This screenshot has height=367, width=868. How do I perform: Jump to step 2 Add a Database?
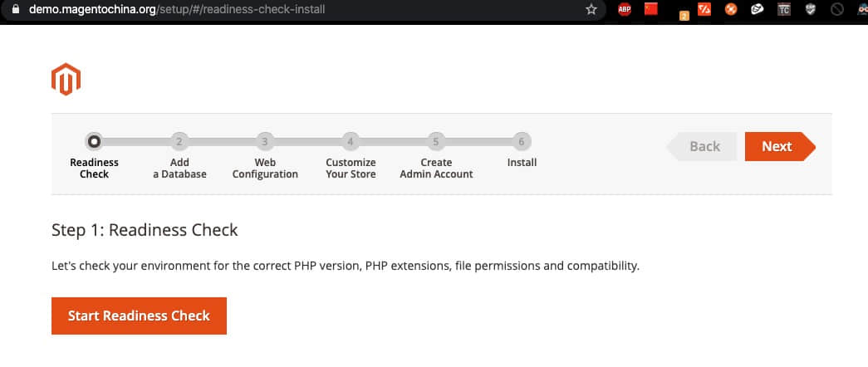coord(179,142)
